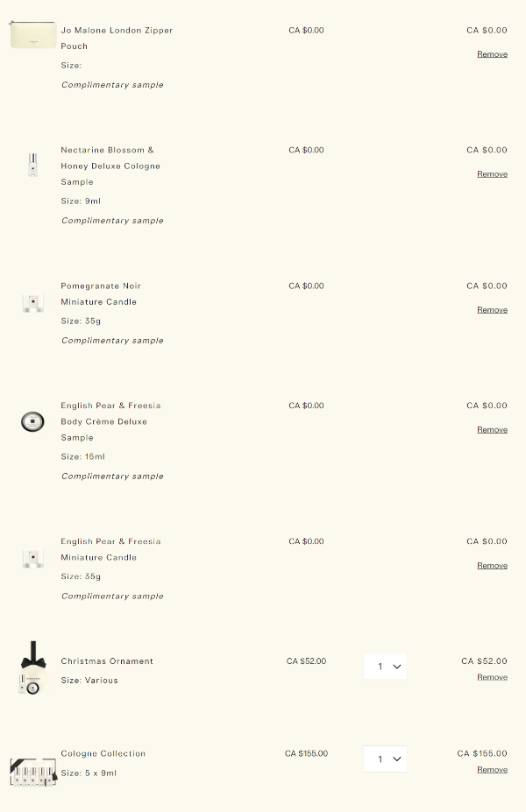Open the Pomegranate Noir Miniature Candle title
526x812 pixels.
[100, 293]
